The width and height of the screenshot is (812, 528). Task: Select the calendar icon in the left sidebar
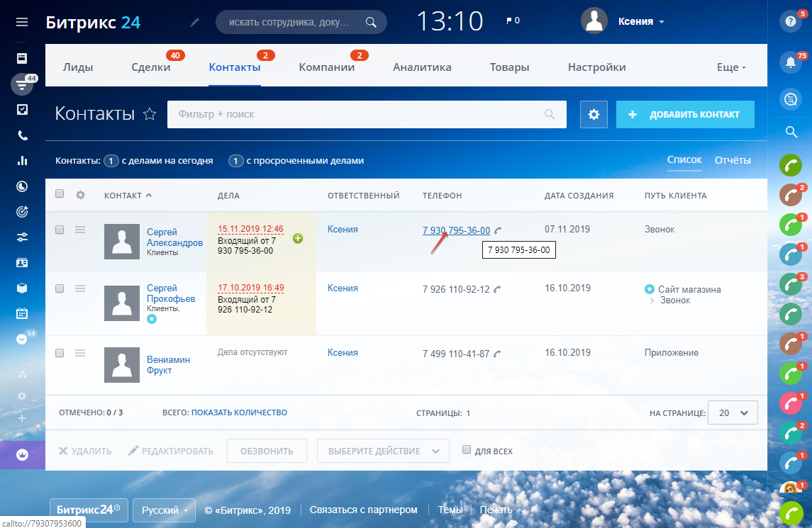(21, 313)
